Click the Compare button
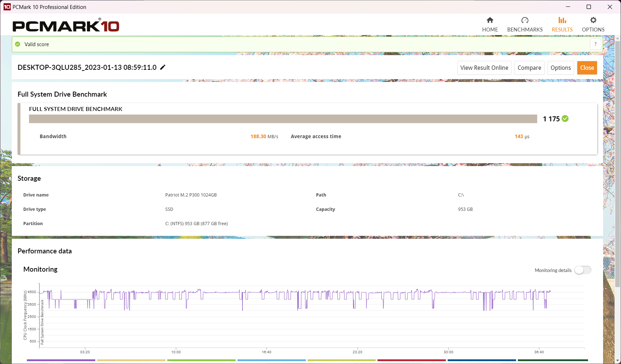The height and width of the screenshot is (364, 621). 529,68
